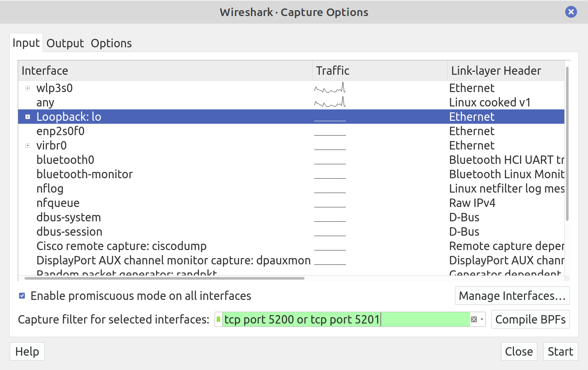Select Cisco remote capture: ciscodump row
The image size is (588, 370).
point(291,246)
